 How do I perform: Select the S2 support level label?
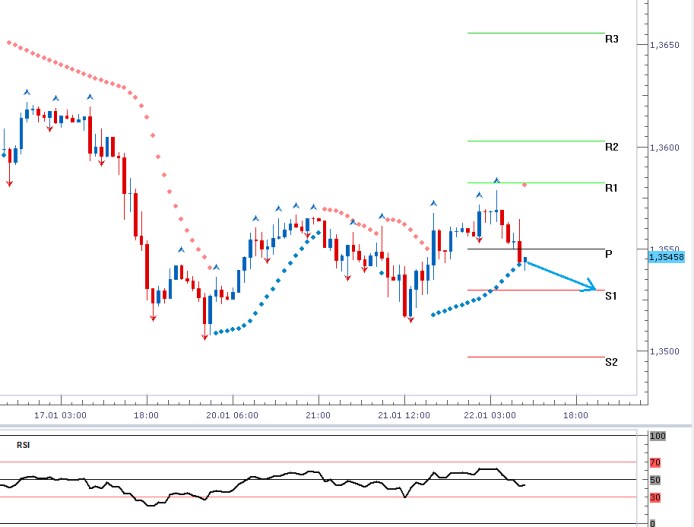pos(611,362)
